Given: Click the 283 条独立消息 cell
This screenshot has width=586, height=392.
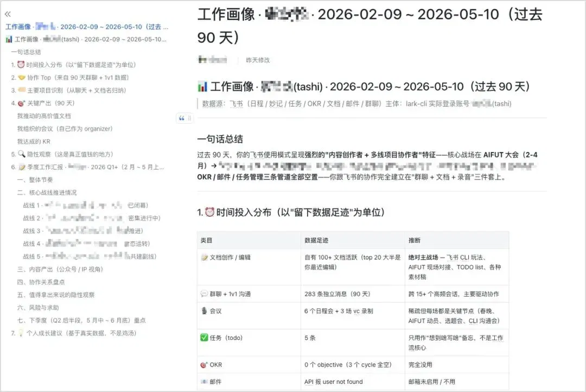Looking at the screenshot, I should 353,294.
